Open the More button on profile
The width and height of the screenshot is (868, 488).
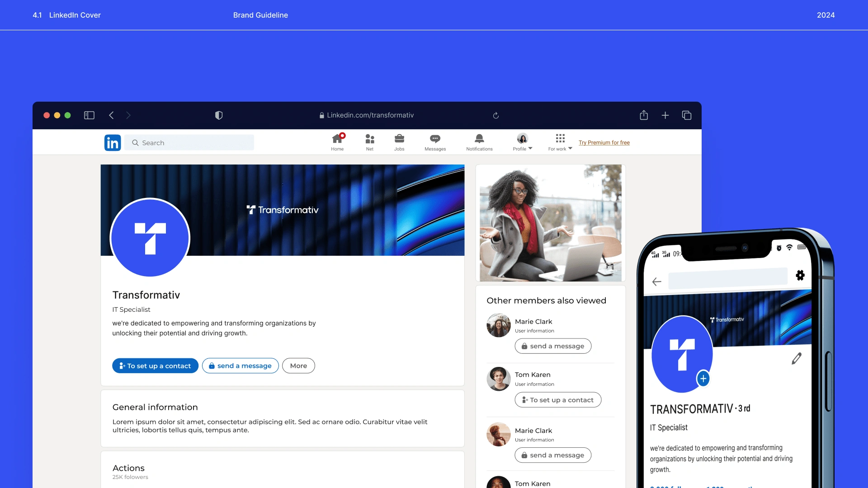pos(298,366)
